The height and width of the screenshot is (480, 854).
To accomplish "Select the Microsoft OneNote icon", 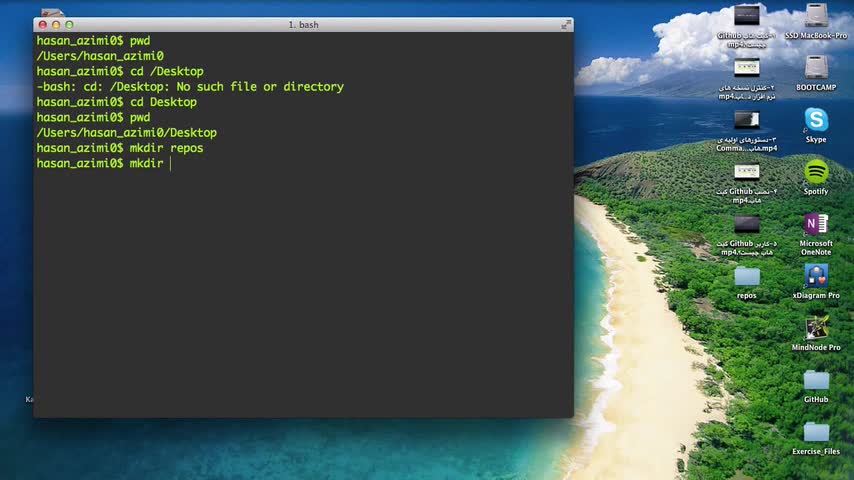I will click(816, 224).
